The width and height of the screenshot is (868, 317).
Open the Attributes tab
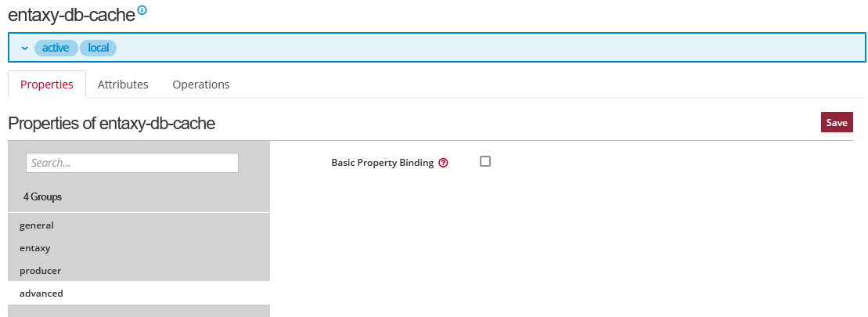pos(123,85)
